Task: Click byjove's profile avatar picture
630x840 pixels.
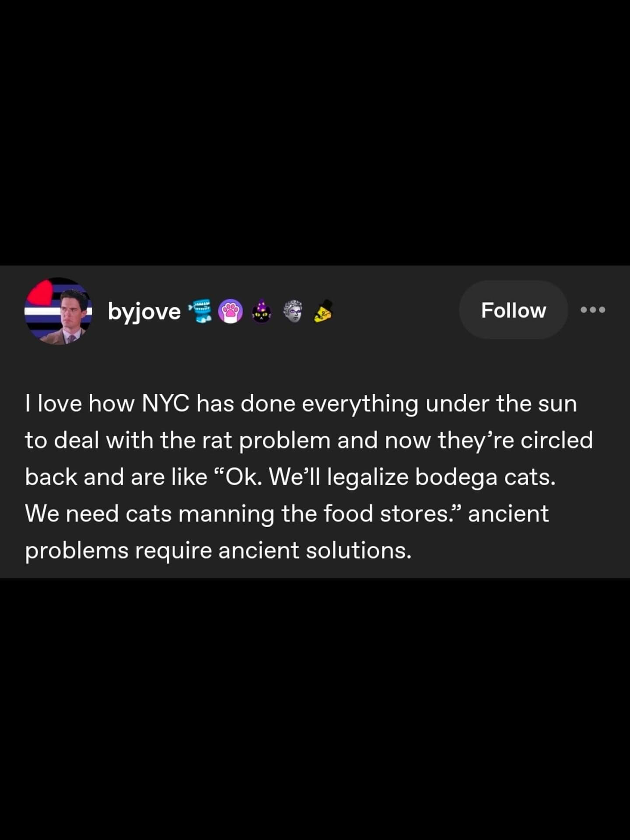Action: (x=58, y=311)
